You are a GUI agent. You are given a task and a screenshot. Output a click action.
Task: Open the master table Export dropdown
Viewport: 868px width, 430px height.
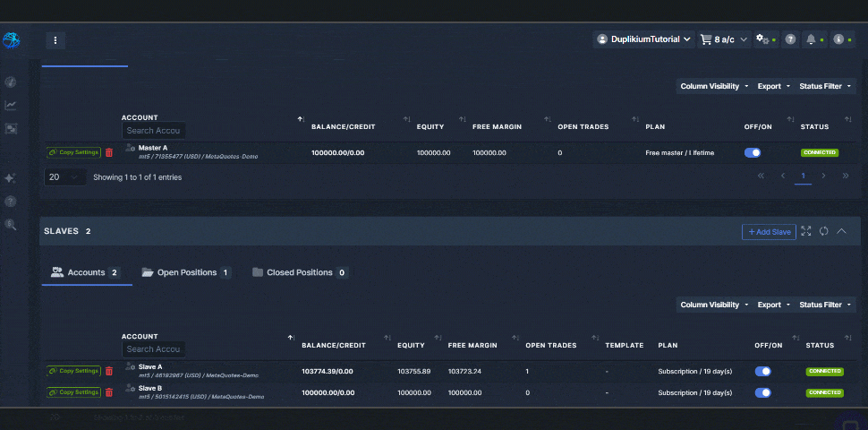(x=773, y=86)
